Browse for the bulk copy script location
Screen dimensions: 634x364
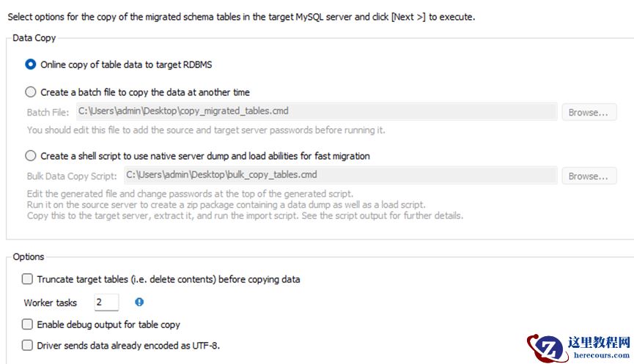click(589, 176)
